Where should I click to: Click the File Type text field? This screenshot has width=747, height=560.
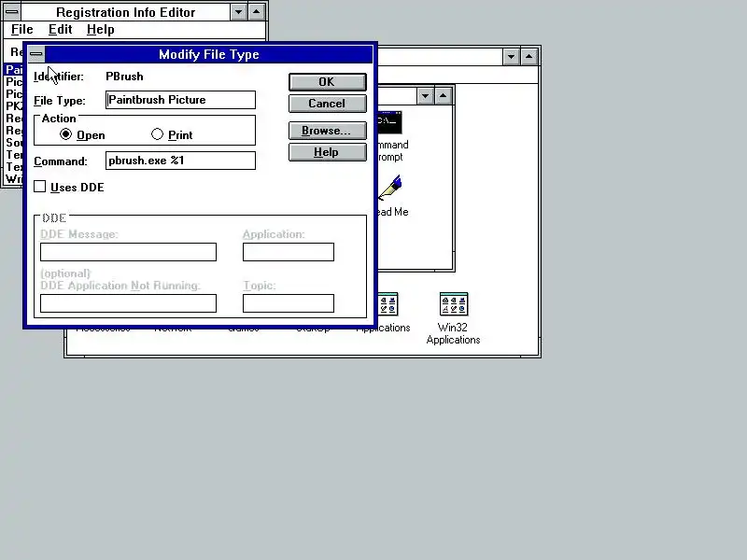point(180,100)
